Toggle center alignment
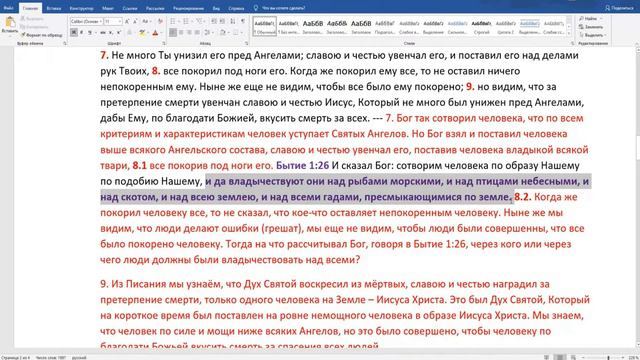Screen dimensions: 640x360 click(181, 32)
